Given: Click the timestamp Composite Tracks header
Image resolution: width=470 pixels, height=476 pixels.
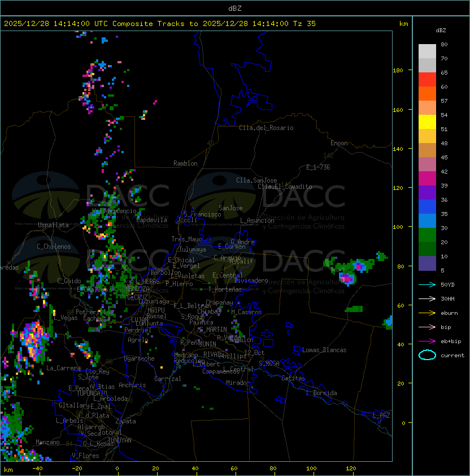Looking at the screenshot, I should coord(160,24).
